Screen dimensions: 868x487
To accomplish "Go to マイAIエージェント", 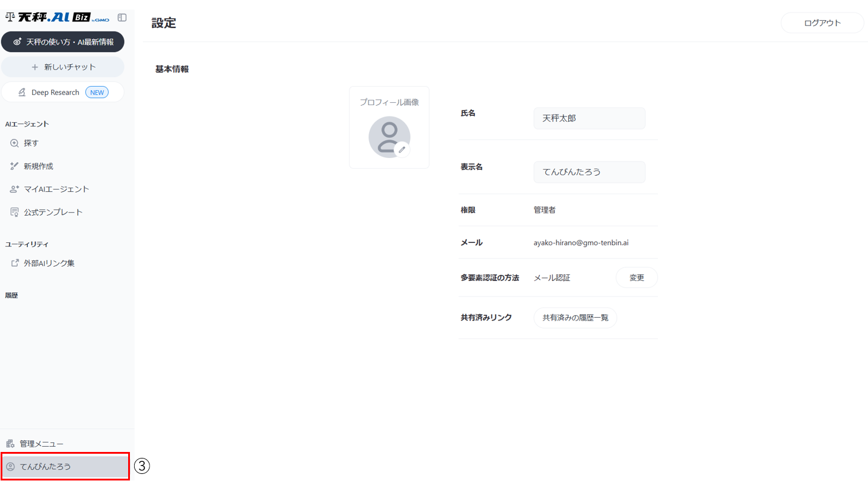I will pyautogui.click(x=56, y=189).
